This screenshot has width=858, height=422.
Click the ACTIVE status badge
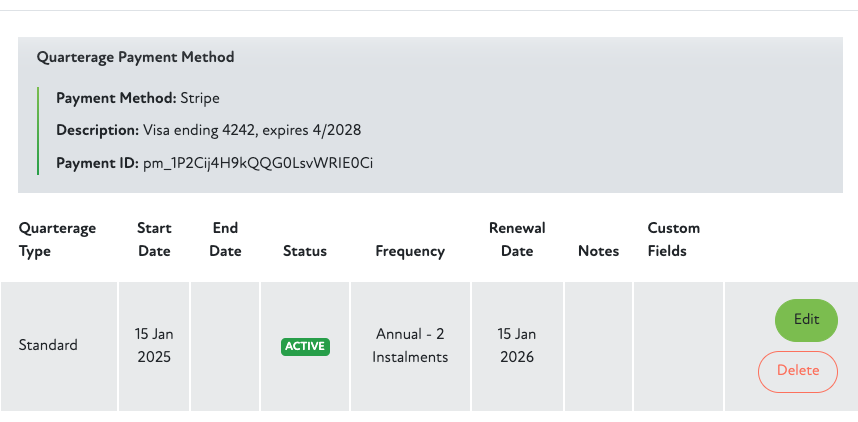(305, 346)
